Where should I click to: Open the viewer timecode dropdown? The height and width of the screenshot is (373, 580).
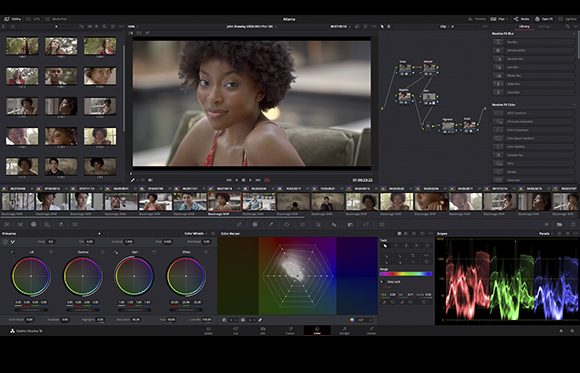[x=340, y=27]
